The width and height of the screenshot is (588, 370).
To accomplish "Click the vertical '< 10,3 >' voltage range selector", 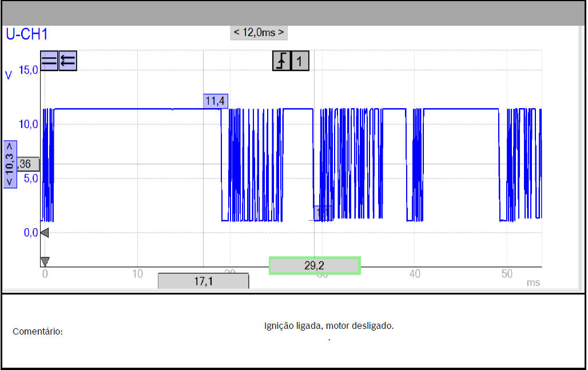I will [x=10, y=164].
